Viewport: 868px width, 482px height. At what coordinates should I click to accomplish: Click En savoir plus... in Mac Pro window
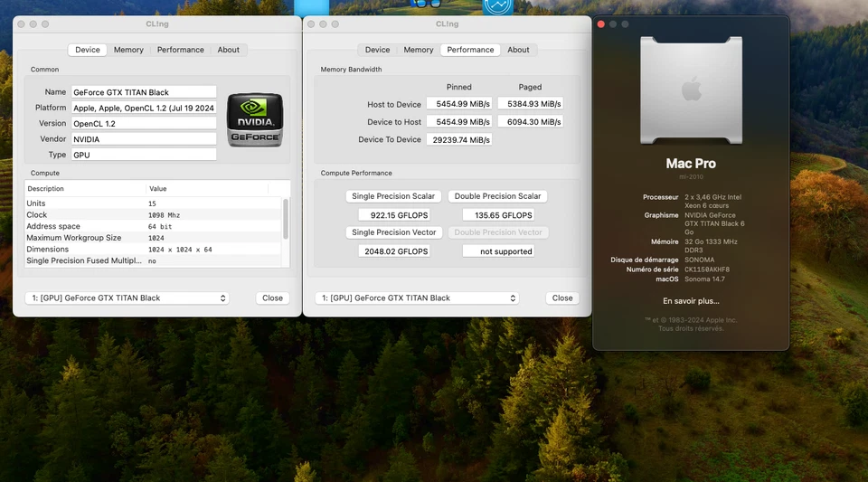pos(691,301)
